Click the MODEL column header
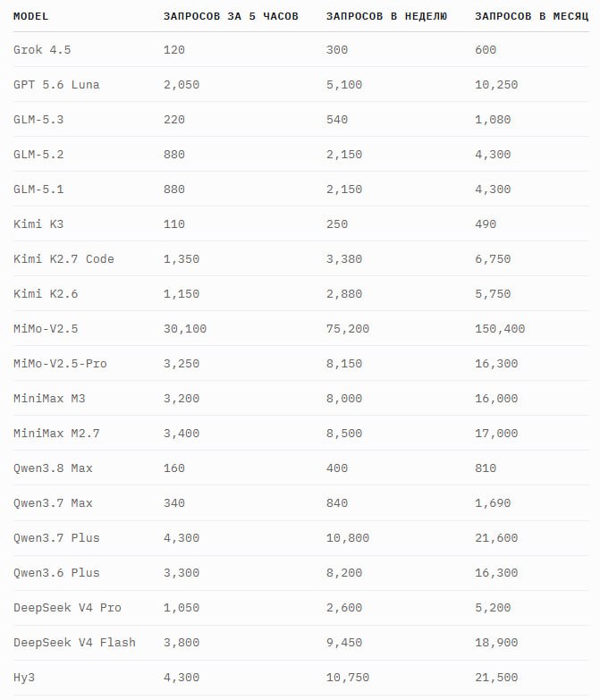This screenshot has height=700, width=600. click(x=30, y=16)
